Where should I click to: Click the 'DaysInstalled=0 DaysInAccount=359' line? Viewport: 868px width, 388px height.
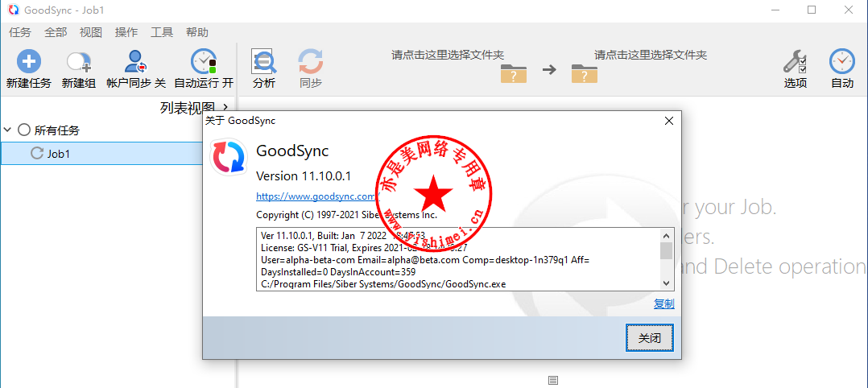338,272
